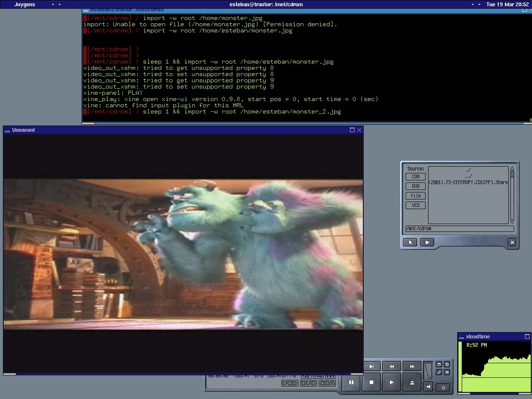
Task: Maximize the xloadtime window
Action: coord(527,337)
